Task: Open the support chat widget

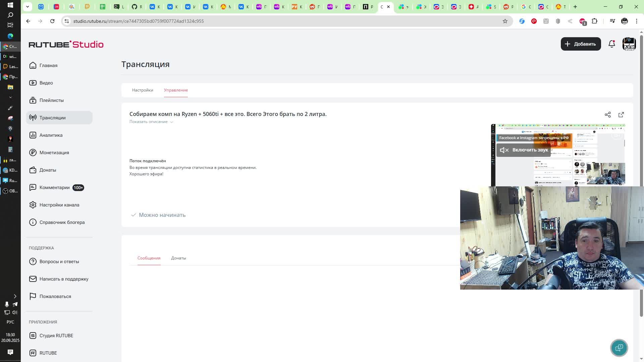Action: pyautogui.click(x=619, y=348)
